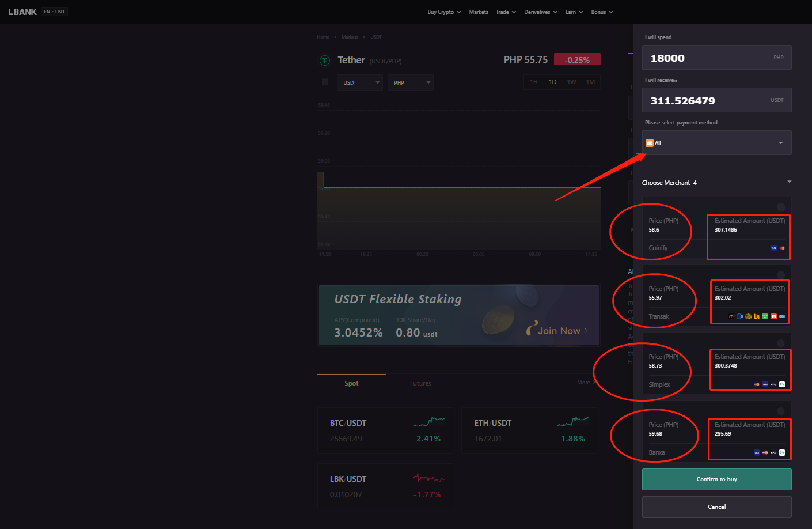The height and width of the screenshot is (529, 812).
Task: Expand the Trade menu
Action: click(x=506, y=12)
